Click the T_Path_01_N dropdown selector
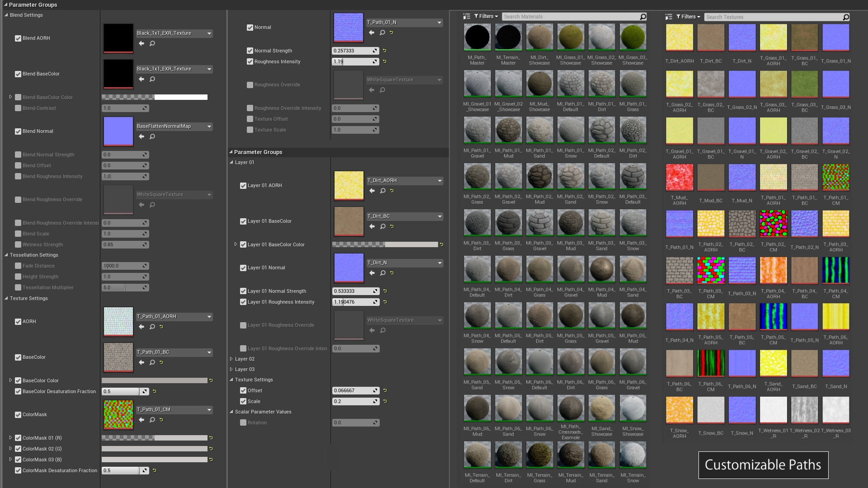The image size is (868, 488). 402,22
